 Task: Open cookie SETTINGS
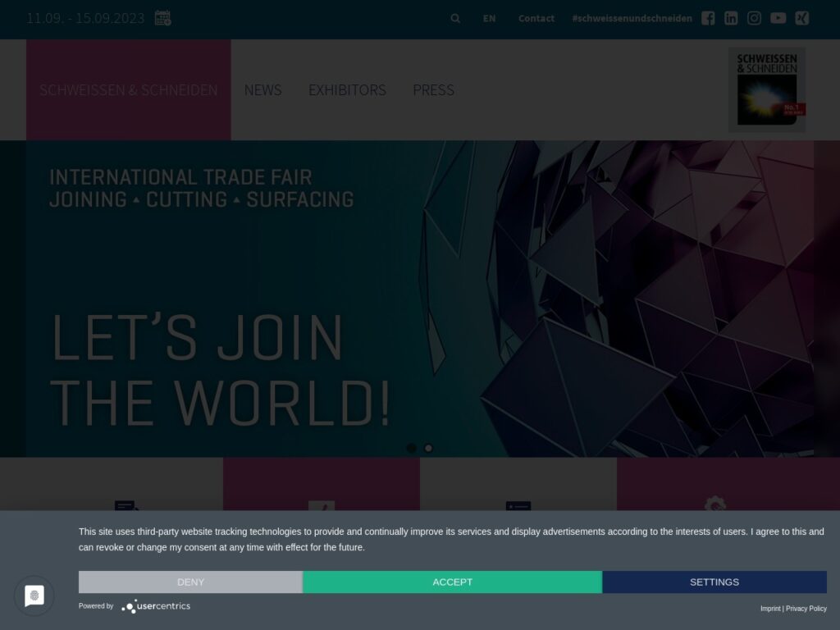[x=714, y=582]
